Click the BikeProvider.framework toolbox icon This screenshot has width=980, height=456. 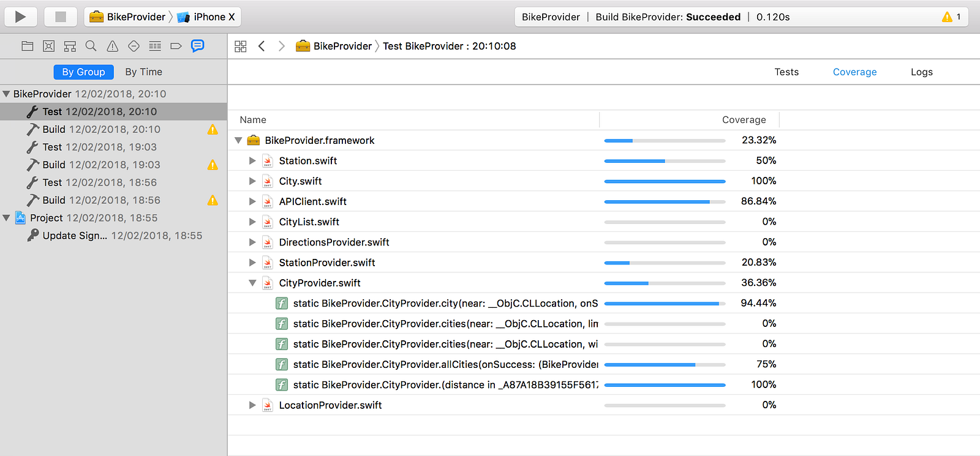tap(254, 140)
